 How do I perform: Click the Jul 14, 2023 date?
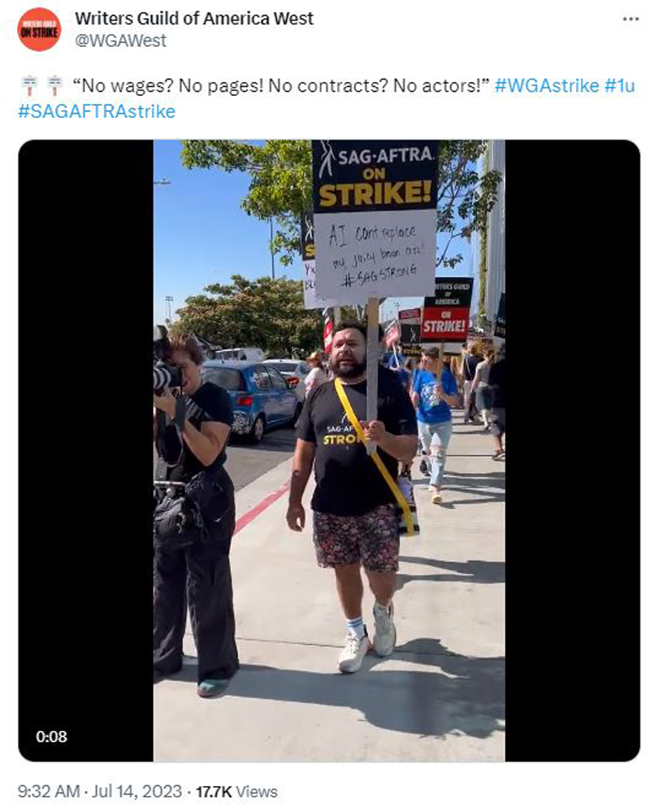tap(137, 792)
